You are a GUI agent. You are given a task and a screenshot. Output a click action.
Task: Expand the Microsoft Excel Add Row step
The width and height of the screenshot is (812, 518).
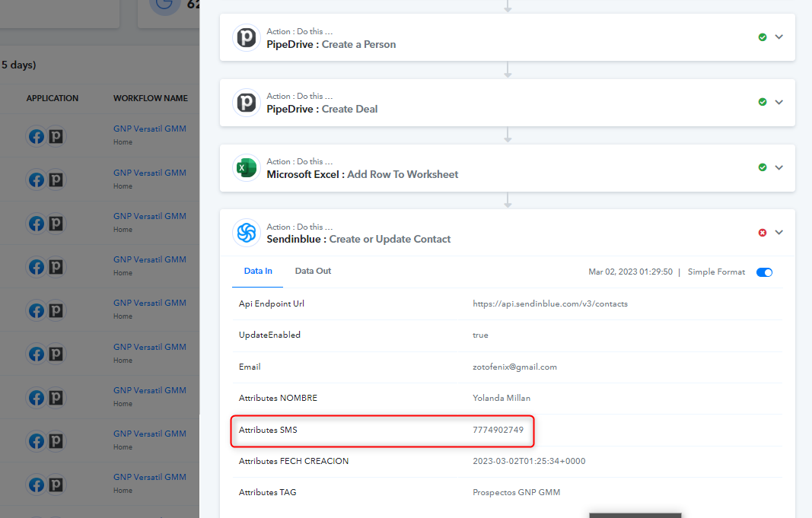(779, 167)
